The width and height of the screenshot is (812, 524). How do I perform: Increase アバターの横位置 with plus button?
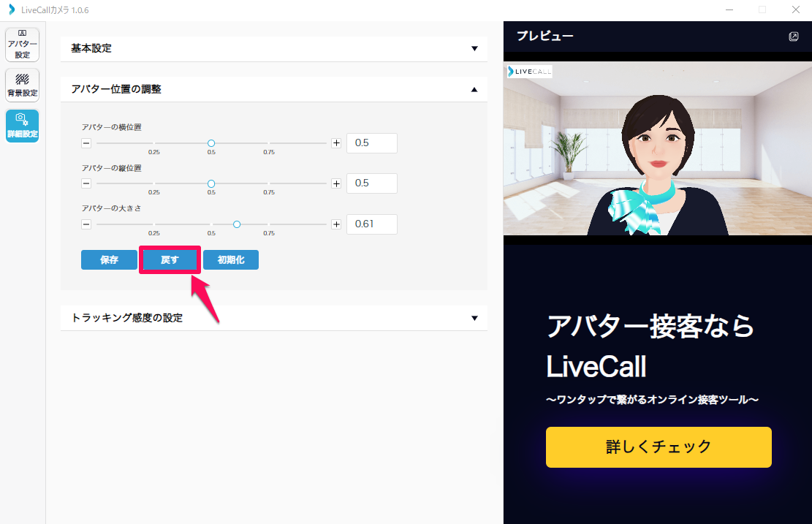click(337, 143)
